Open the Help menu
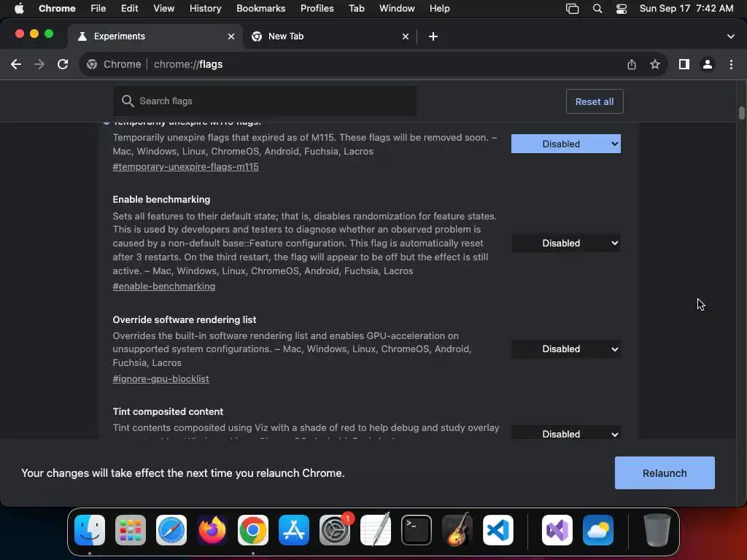This screenshot has width=747, height=560. click(x=439, y=9)
